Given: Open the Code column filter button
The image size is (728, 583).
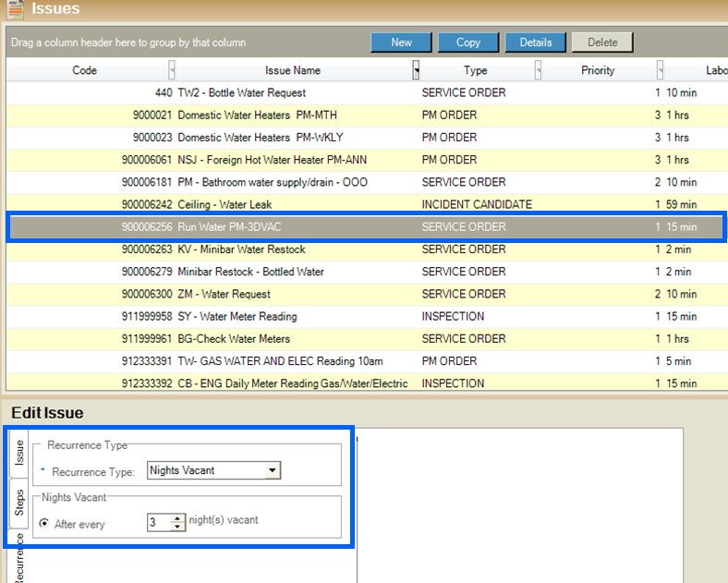Looking at the screenshot, I should pos(172,70).
